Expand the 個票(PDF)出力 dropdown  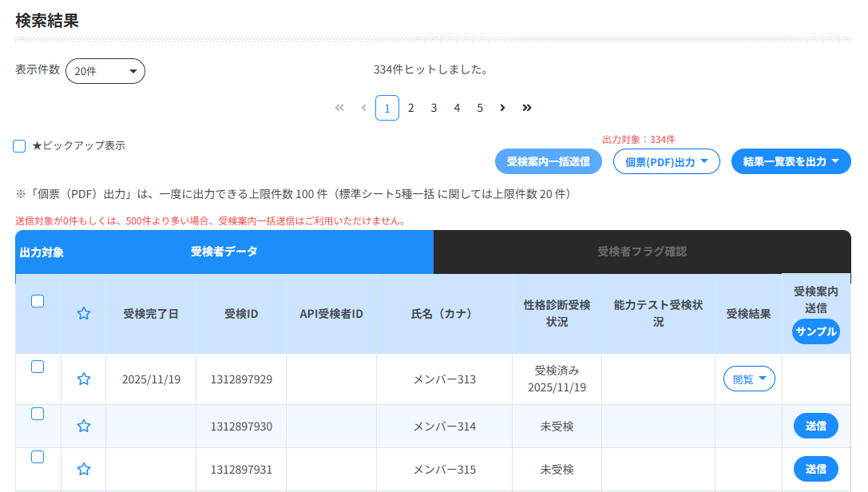666,161
